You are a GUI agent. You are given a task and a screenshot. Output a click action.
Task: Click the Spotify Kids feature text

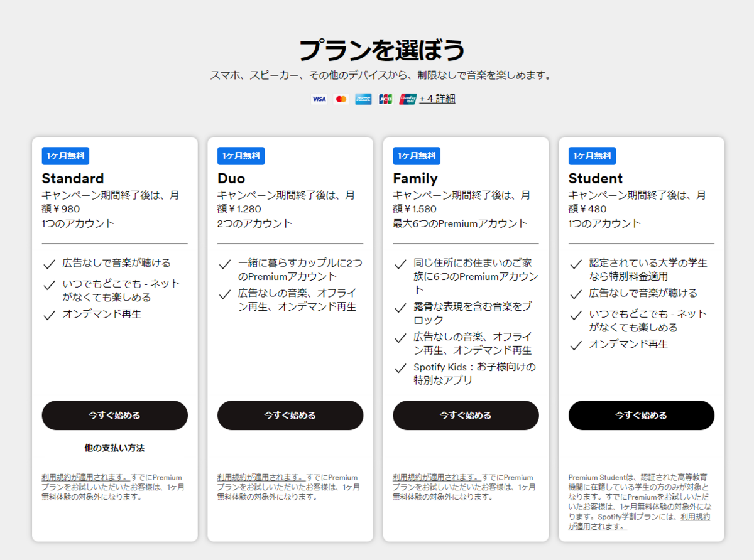click(x=474, y=374)
